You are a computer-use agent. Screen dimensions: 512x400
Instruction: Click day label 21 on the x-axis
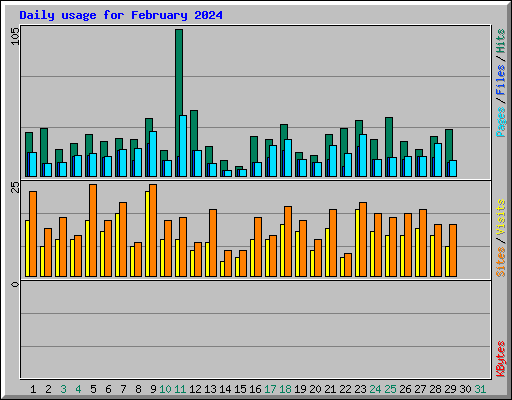(x=330, y=389)
